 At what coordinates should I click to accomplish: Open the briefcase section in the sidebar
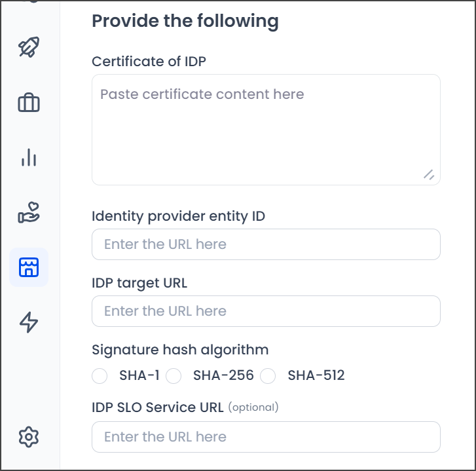click(29, 103)
